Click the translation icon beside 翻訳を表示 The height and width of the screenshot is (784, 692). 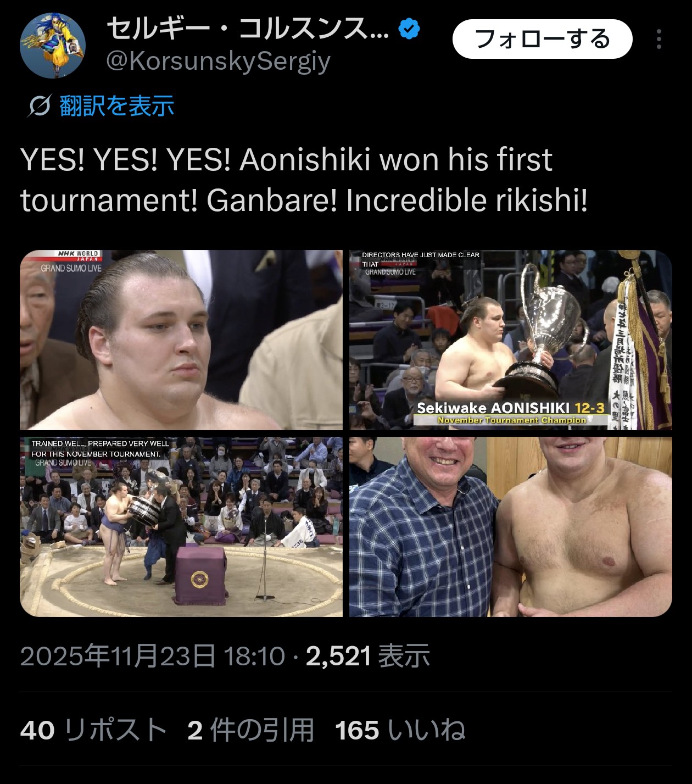click(40, 106)
